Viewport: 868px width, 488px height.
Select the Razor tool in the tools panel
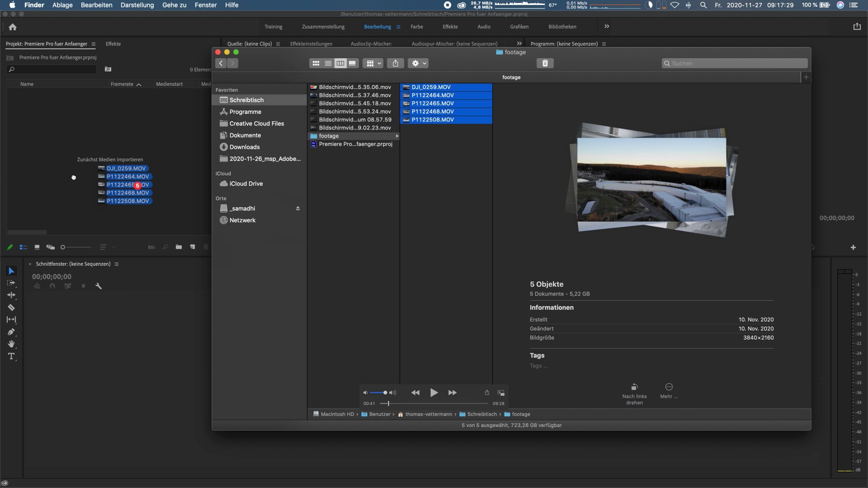[11, 307]
